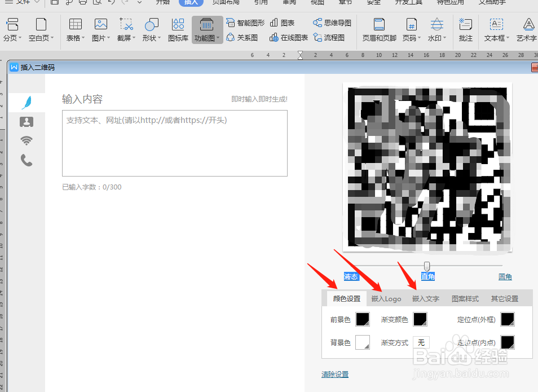Select the WiFi icon in sidebar
This screenshot has width=538, height=392.
[27, 140]
